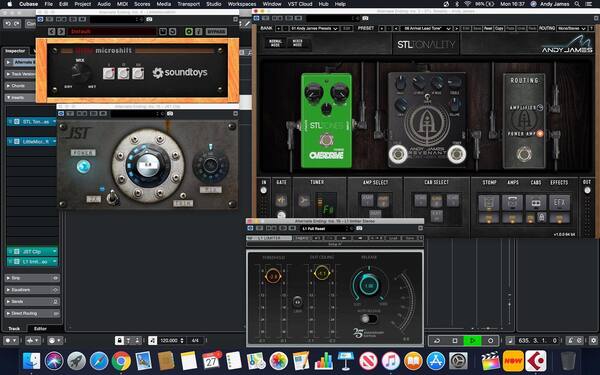The image size is (600, 375).
Task: Open the STL Tonality Bank dropdown
Action: (x=314, y=28)
